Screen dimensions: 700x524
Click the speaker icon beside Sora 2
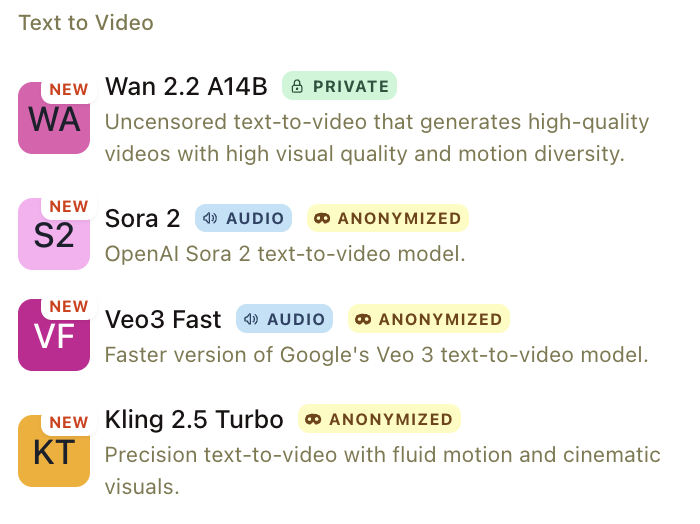pyautogui.click(x=210, y=218)
